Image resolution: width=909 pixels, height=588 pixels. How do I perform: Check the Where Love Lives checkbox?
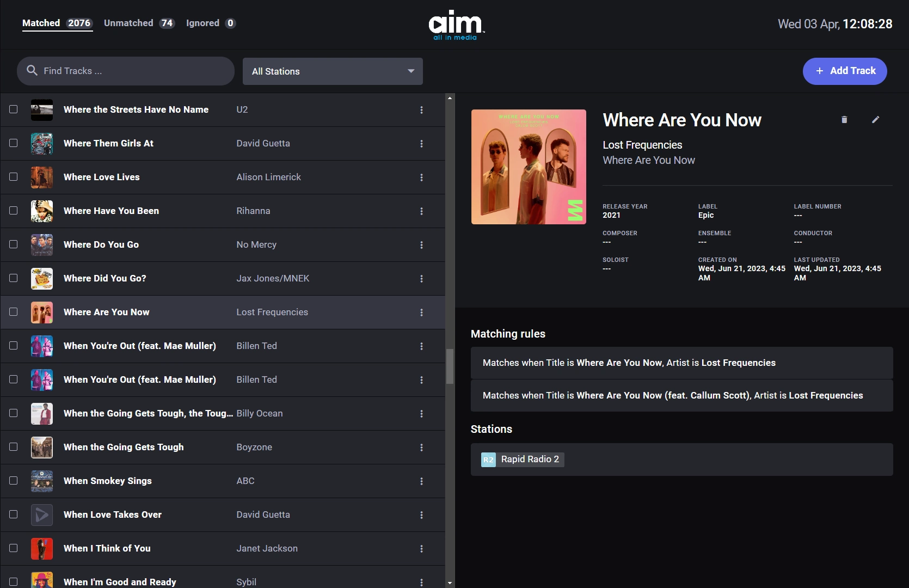click(14, 177)
